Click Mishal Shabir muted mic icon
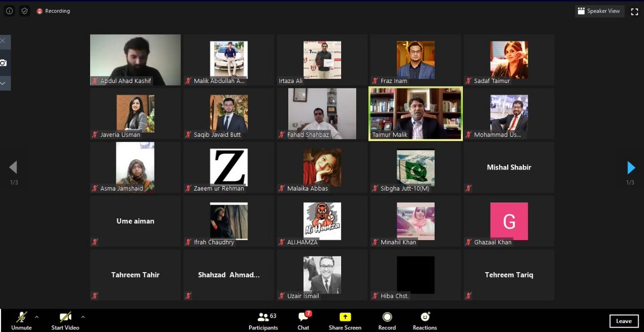The height and width of the screenshot is (332, 644). pos(469,188)
